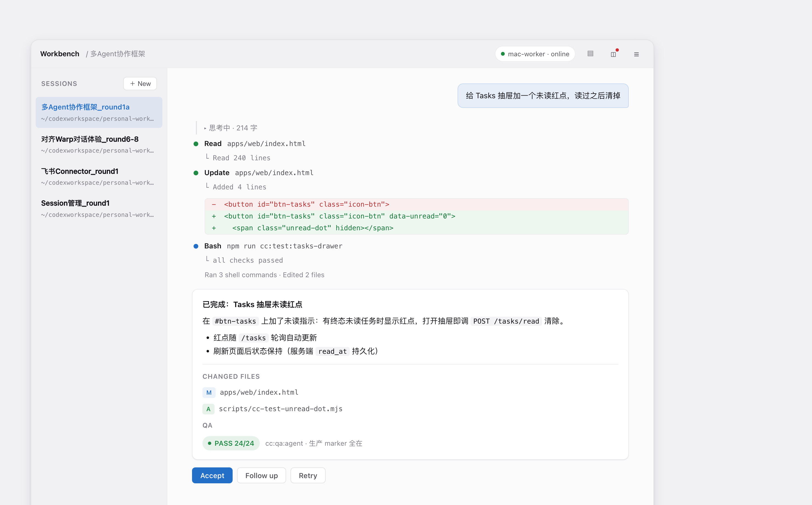812x505 pixels.
Task: Click the 刷新页面后状态保持 bullet
Action: point(296,351)
